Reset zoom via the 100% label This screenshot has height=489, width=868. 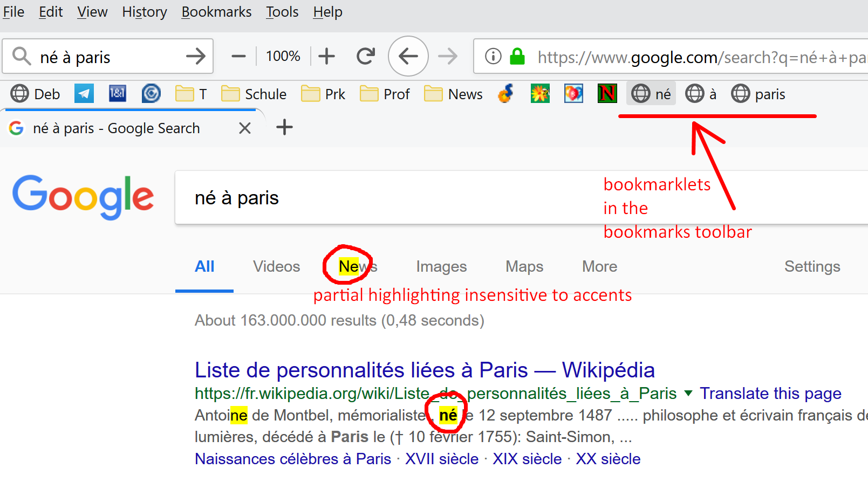[x=283, y=56]
